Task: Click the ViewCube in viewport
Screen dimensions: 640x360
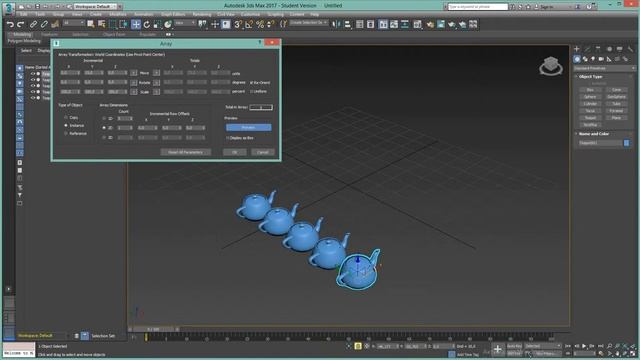Action: (551, 66)
